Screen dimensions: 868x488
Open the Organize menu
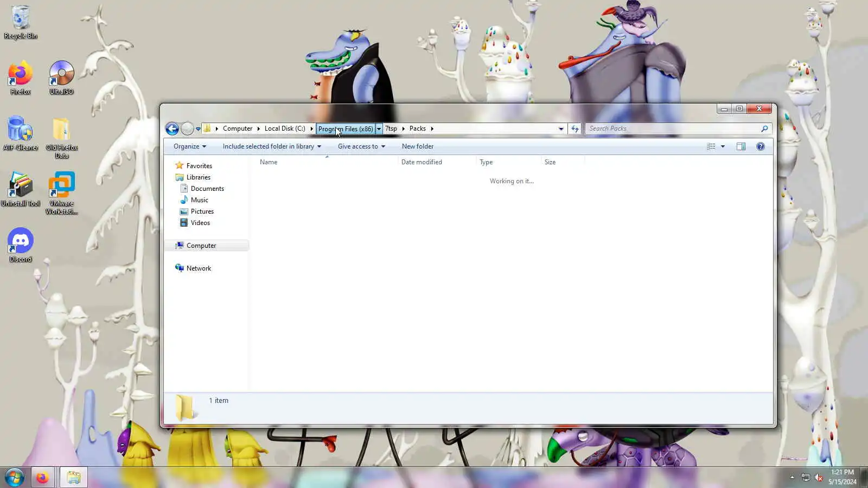point(189,146)
